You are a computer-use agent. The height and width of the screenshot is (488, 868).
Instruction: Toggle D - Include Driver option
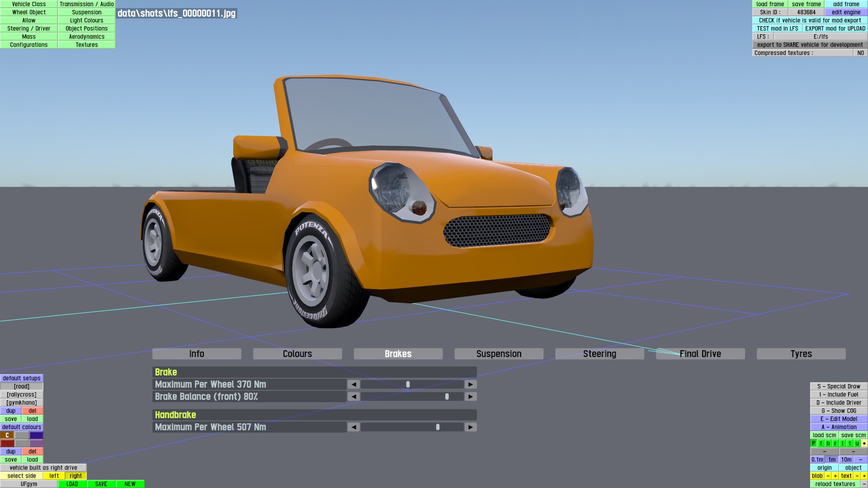(839, 403)
